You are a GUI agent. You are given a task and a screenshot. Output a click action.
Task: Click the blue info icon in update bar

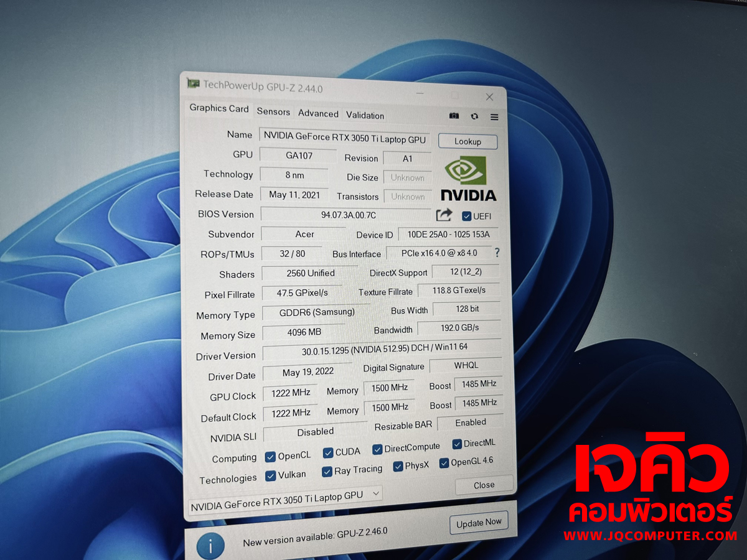click(210, 546)
